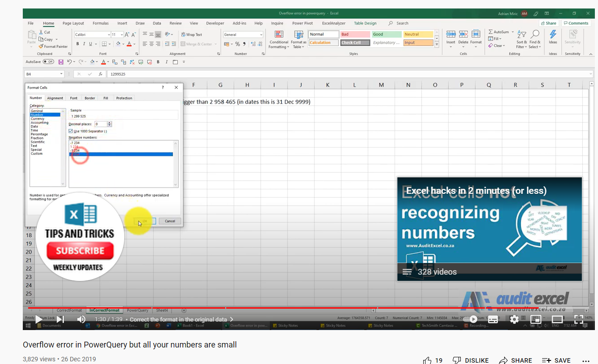Switch to the Page Layout ribbon tab
598x364 pixels.
[73, 23]
